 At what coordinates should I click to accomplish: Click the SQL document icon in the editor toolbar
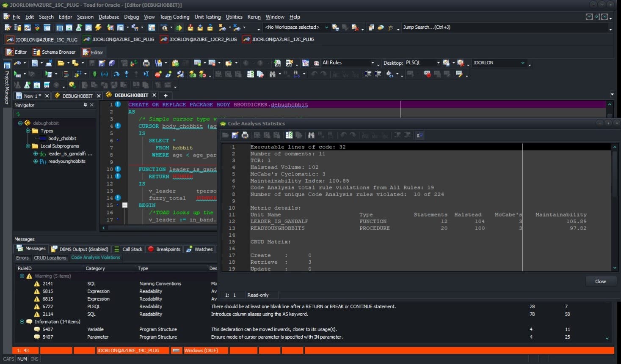pyautogui.click(x=35, y=63)
